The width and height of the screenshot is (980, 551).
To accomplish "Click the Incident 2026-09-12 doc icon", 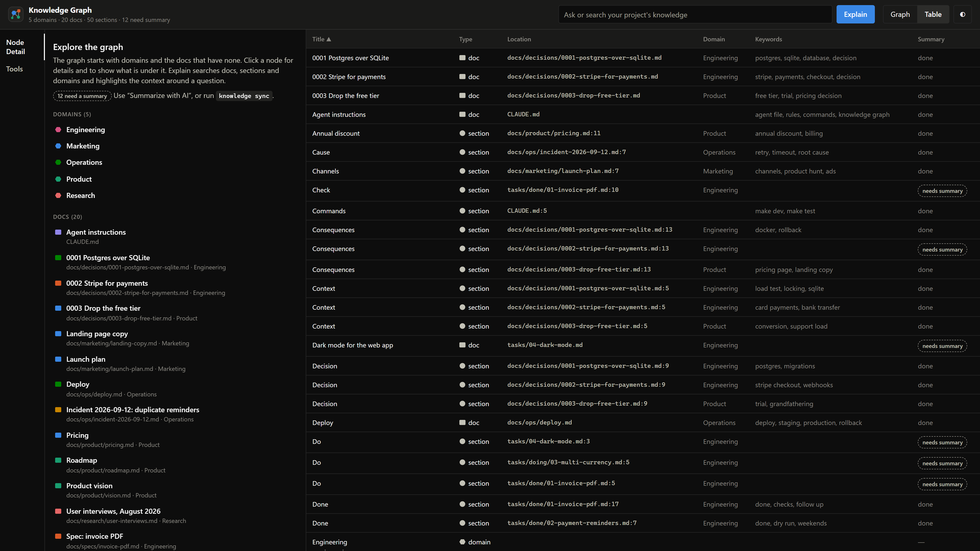I will 58,410.
